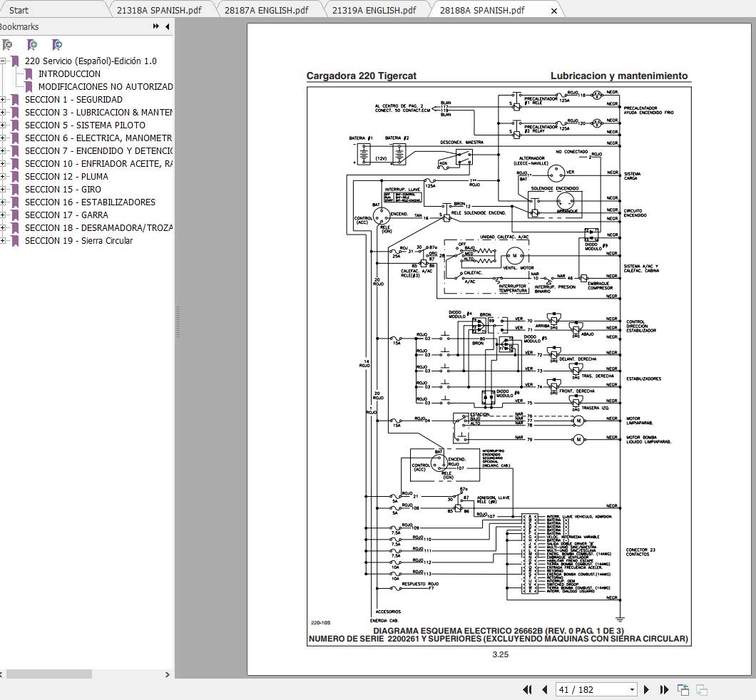
Task: Click the bookmarks horizontal scrollbar thumb
Action: [48, 674]
